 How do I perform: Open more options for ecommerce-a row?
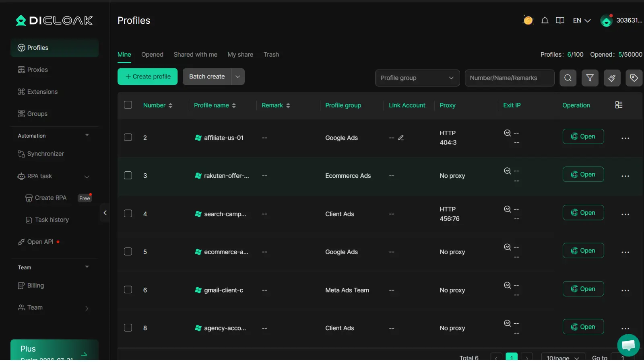pos(625,252)
